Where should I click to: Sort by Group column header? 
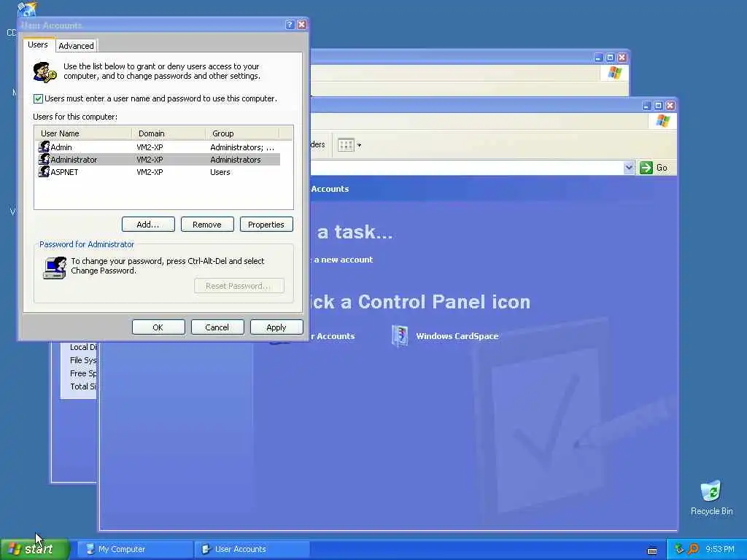pos(242,133)
